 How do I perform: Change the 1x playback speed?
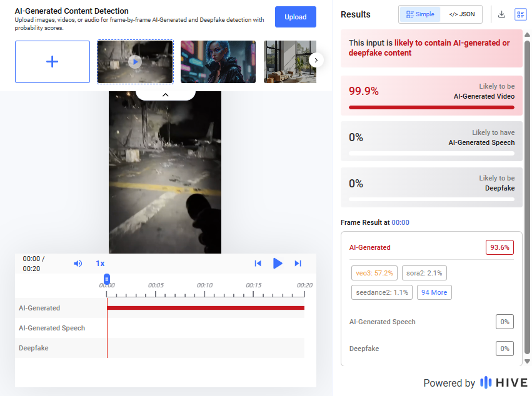tap(100, 264)
